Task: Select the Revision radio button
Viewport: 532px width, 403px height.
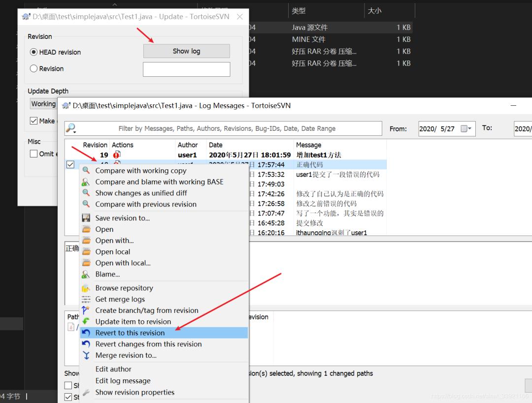Action: point(33,69)
